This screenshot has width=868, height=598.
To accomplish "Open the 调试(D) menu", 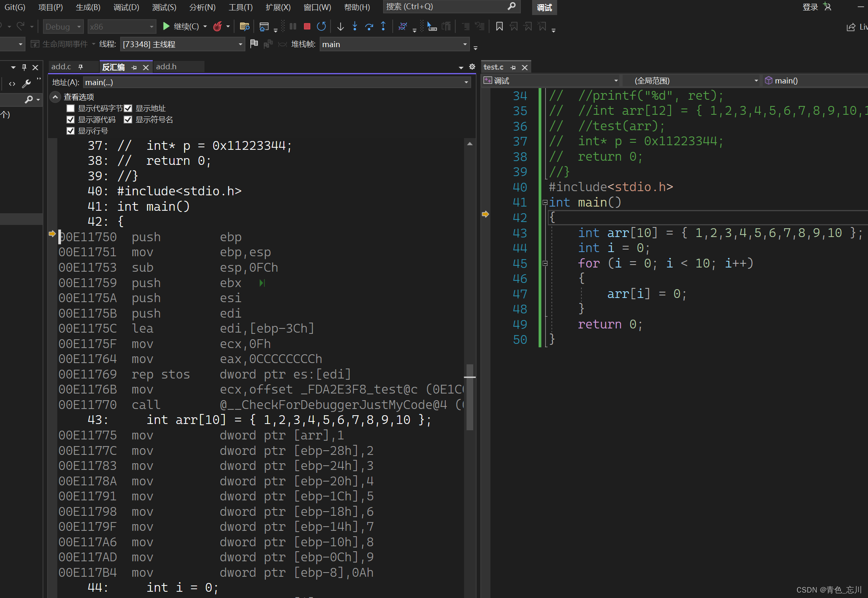I will pyautogui.click(x=126, y=7).
